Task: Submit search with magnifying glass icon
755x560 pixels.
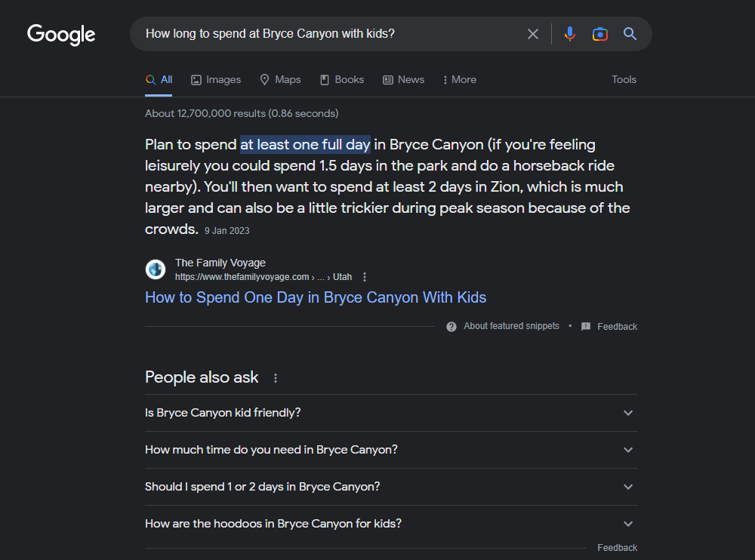Action: [x=630, y=34]
